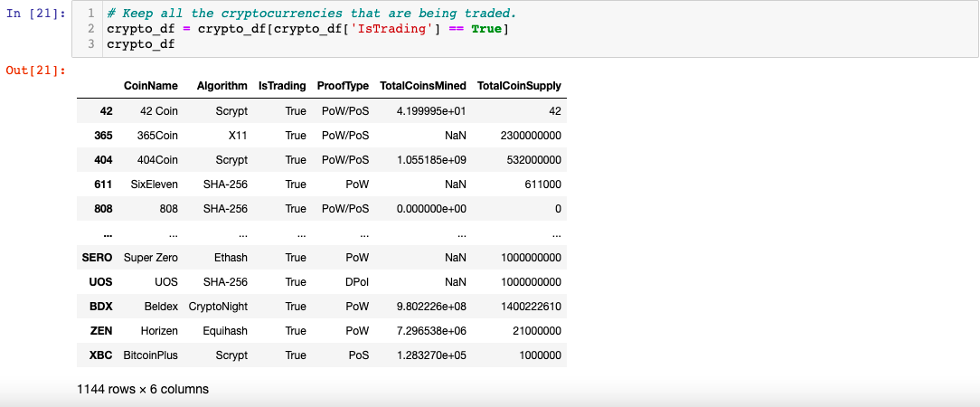This screenshot has width=980, height=407.
Task: Click the 611000 supply value
Action: tap(542, 184)
